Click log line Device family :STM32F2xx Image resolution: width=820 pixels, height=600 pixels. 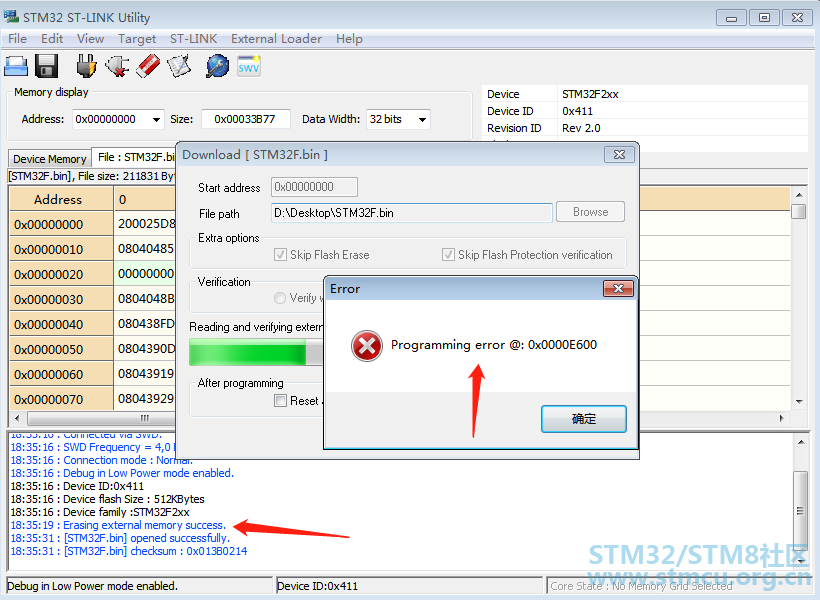100,512
